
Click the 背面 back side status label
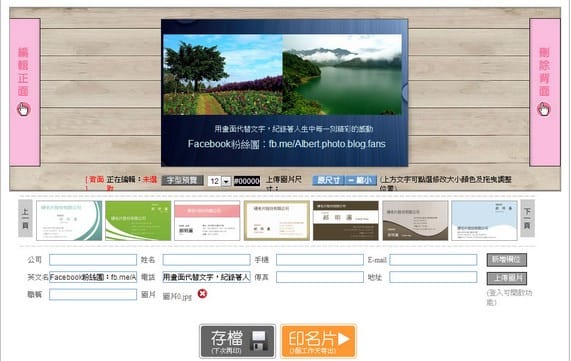coord(96,179)
